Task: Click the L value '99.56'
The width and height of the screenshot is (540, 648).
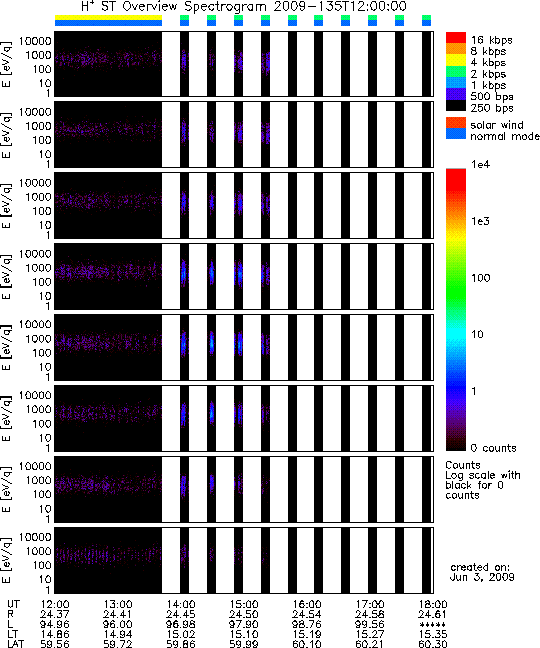Action: (370, 624)
